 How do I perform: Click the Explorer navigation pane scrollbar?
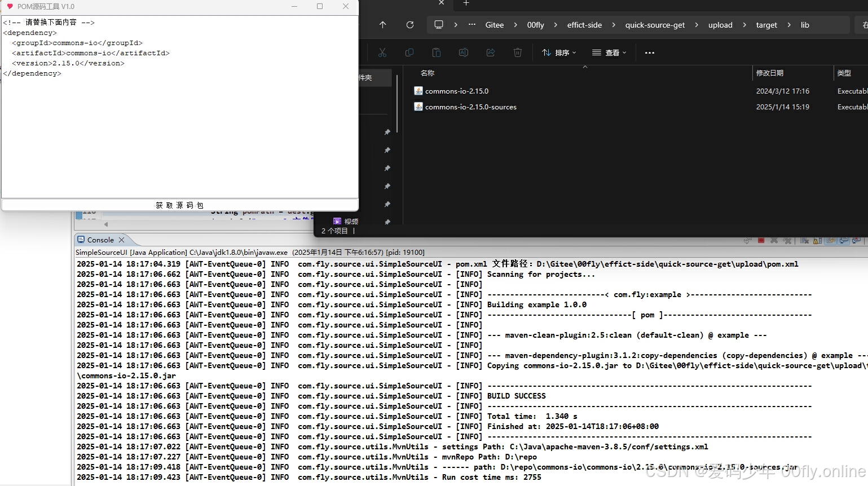[397, 104]
